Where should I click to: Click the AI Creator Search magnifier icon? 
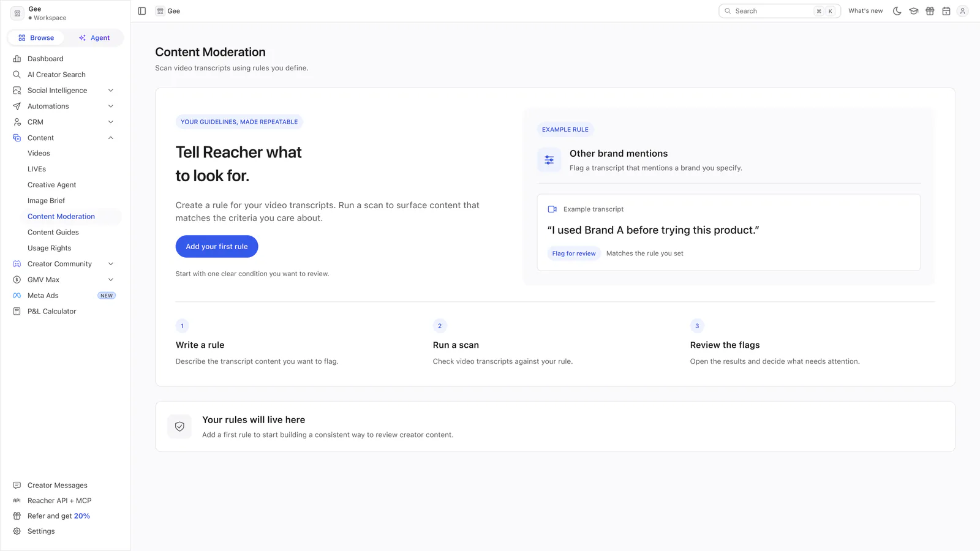coord(17,75)
